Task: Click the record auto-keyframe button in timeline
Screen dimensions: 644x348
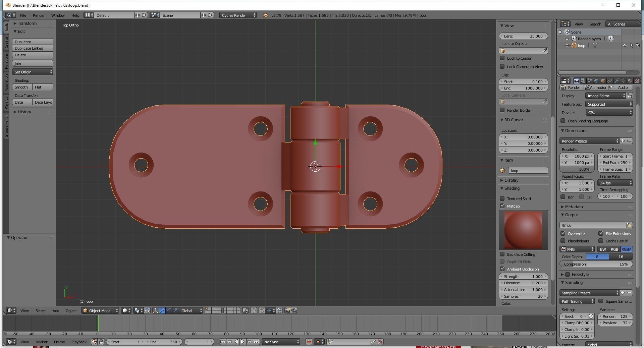Action: pyautogui.click(x=309, y=342)
